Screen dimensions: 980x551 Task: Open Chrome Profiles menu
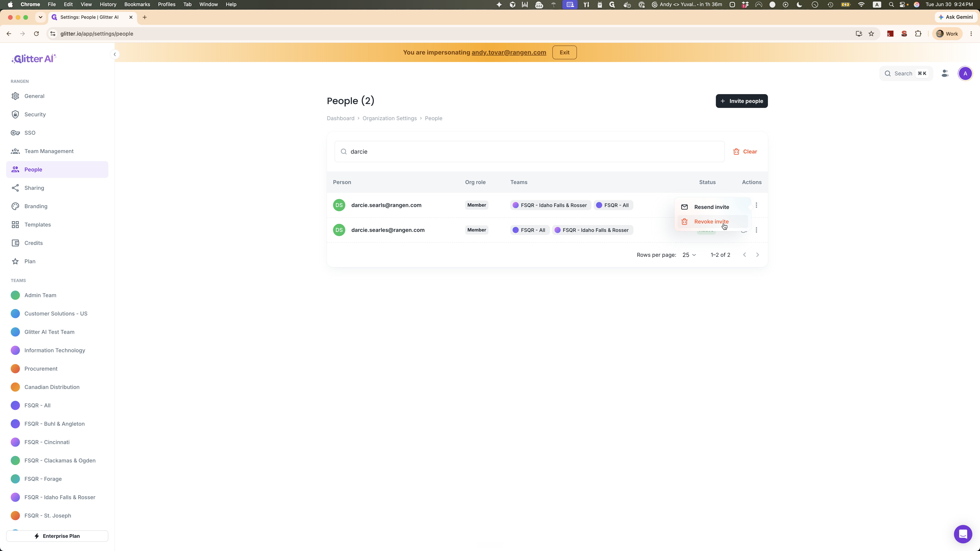[x=167, y=5]
